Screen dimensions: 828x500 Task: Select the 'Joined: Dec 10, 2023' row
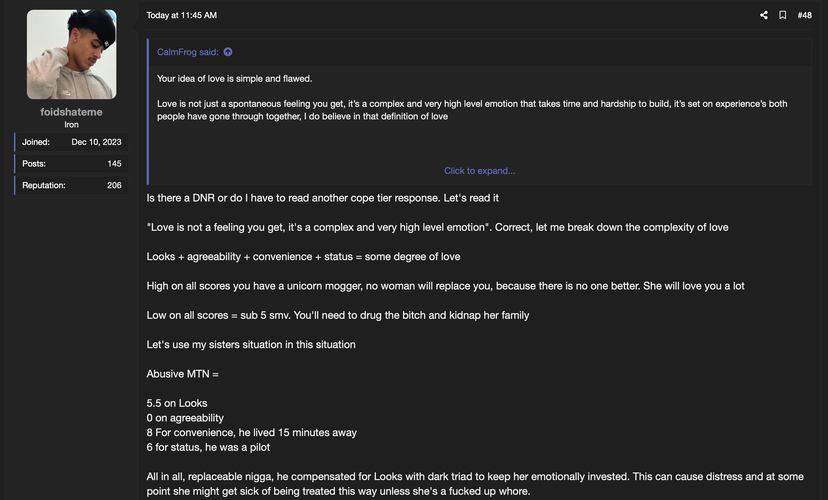coord(71,142)
